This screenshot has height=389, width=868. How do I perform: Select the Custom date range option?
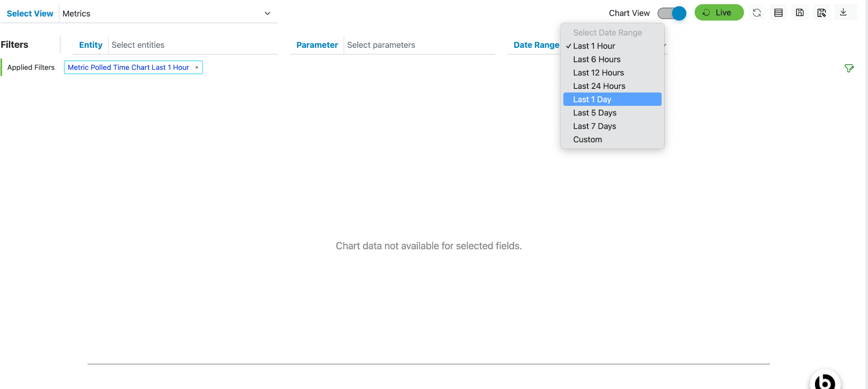[x=587, y=140]
